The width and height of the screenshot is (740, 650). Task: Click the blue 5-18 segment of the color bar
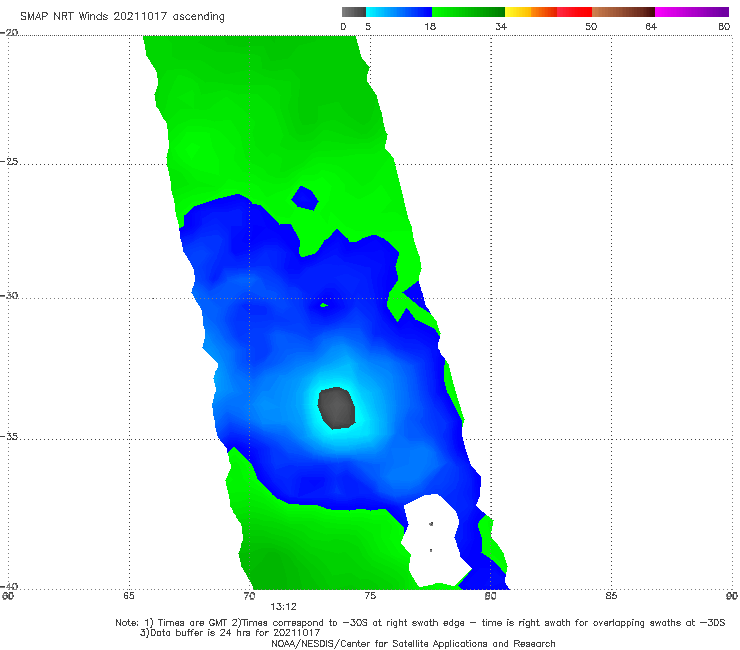[399, 12]
